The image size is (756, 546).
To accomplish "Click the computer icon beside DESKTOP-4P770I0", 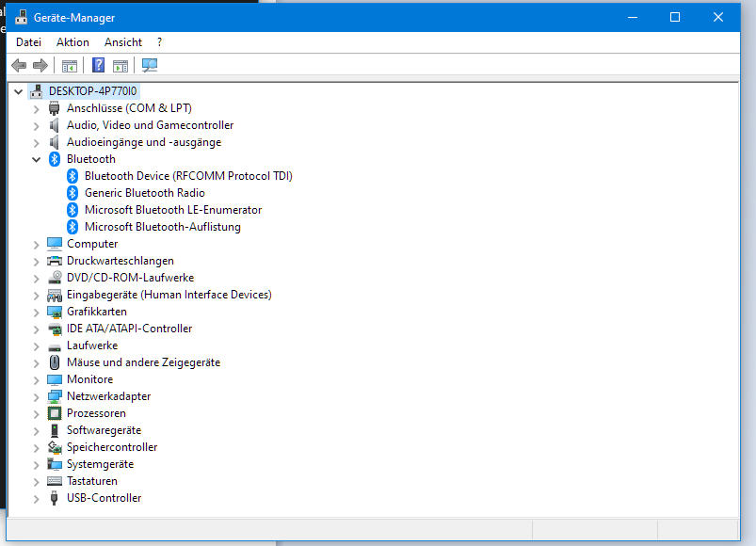I will coord(36,91).
